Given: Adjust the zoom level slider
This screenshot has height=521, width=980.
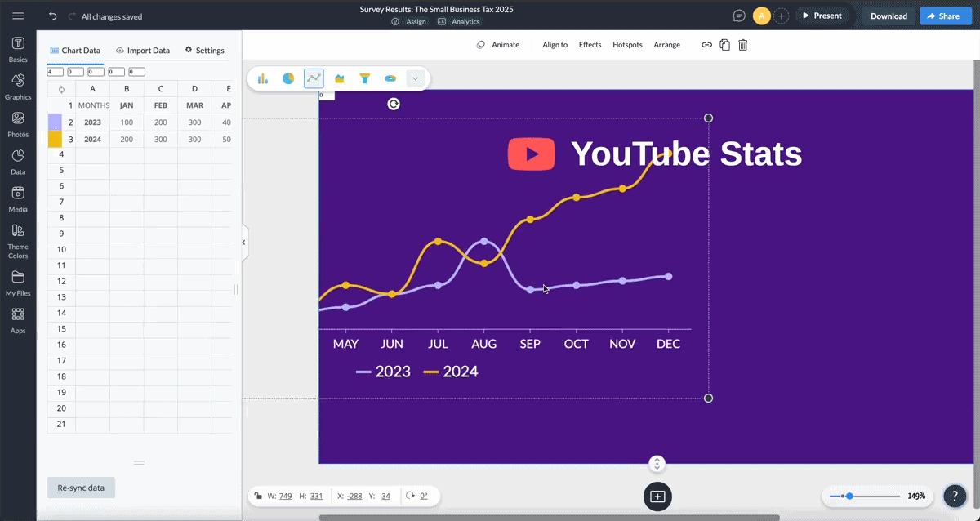Looking at the screenshot, I should pyautogui.click(x=851, y=496).
